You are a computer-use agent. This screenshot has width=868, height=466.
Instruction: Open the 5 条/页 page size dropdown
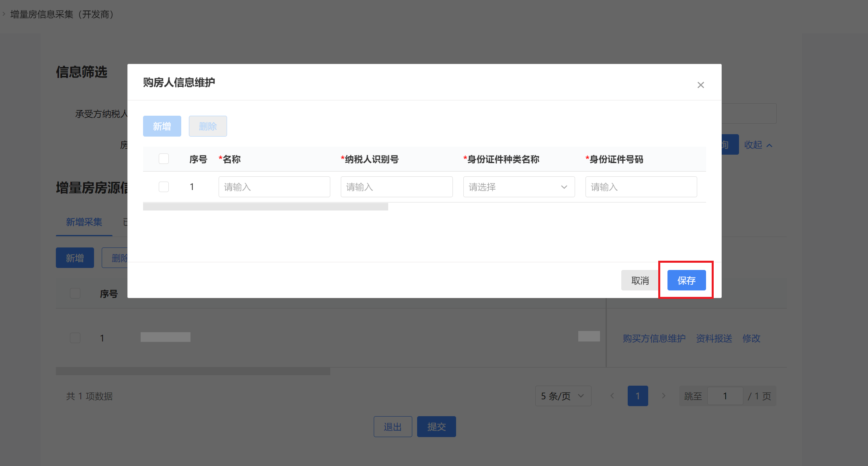coord(563,396)
